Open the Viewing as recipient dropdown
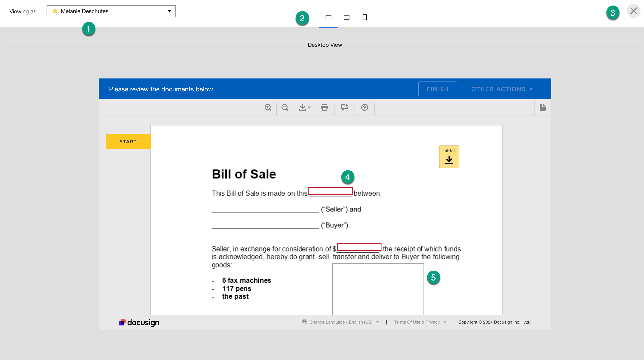Image resolution: width=644 pixels, height=360 pixels. pos(111,11)
